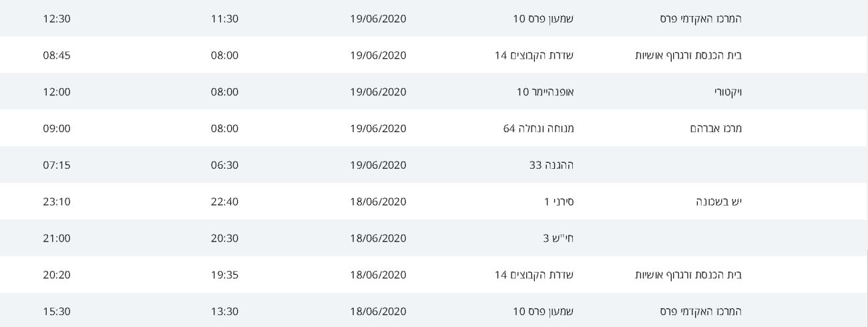Image resolution: width=868 pixels, height=327 pixels.
Task: Select the 12:00 end time
Action: tap(56, 92)
